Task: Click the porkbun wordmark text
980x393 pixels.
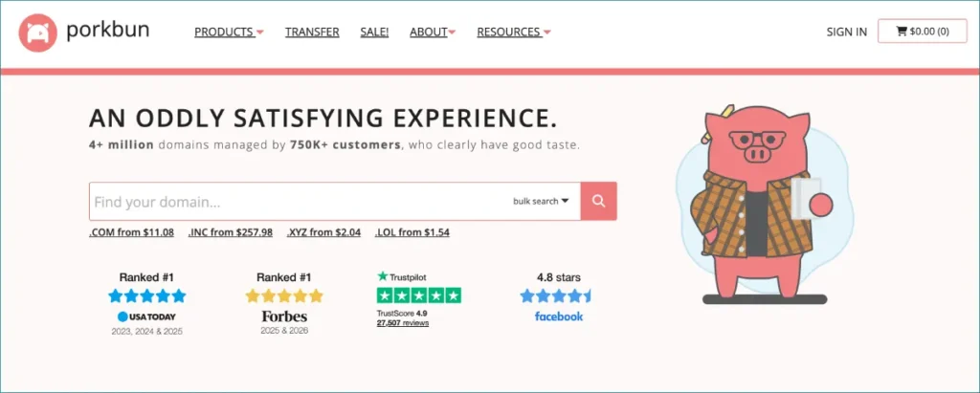Action: (x=107, y=31)
